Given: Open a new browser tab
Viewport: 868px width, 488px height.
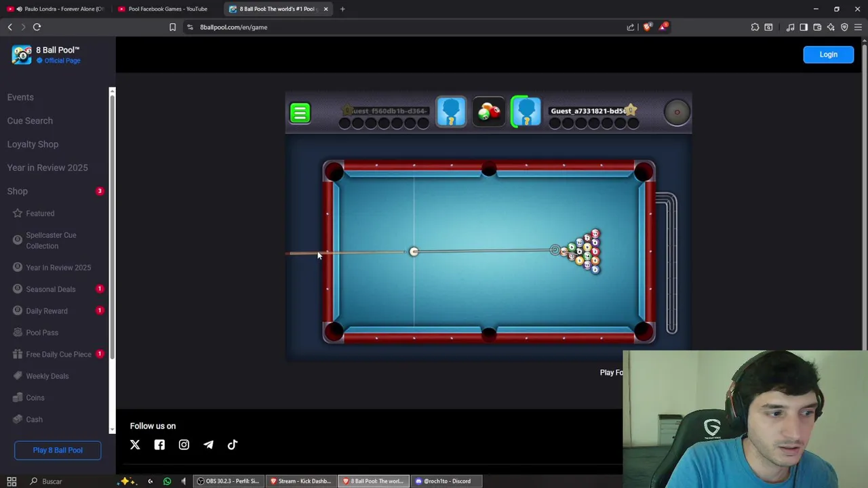Looking at the screenshot, I should tap(342, 9).
